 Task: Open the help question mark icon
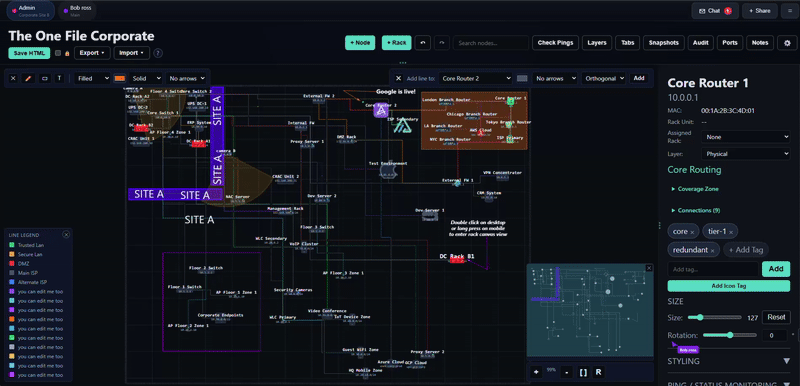click(x=158, y=53)
